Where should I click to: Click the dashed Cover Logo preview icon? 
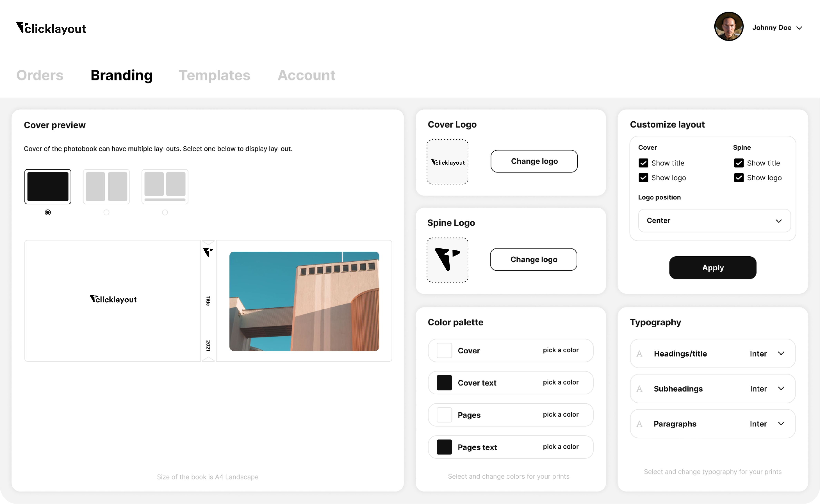pyautogui.click(x=447, y=162)
